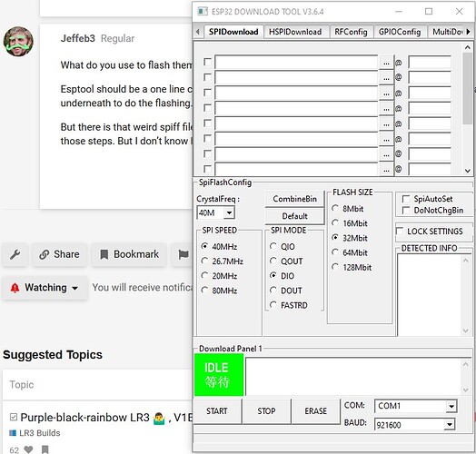This screenshot has height=454, width=476.
Task: Tick the third file row checkbox
Action: 207,93
